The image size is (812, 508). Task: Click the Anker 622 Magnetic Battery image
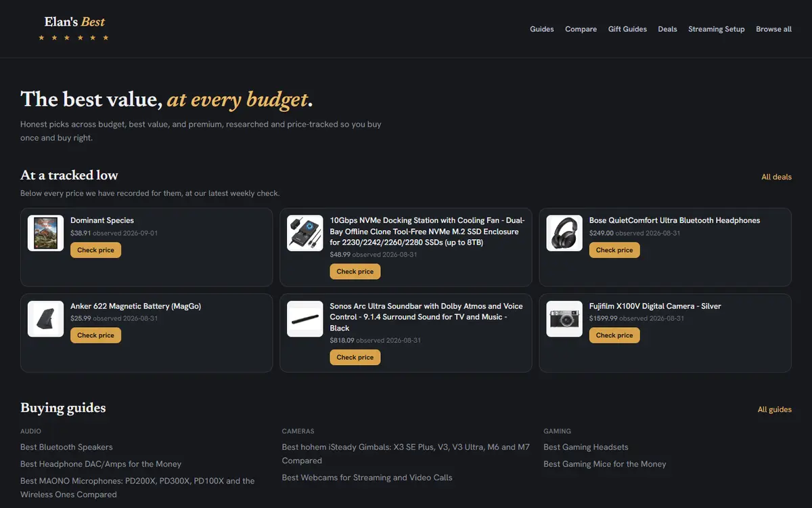(x=45, y=319)
